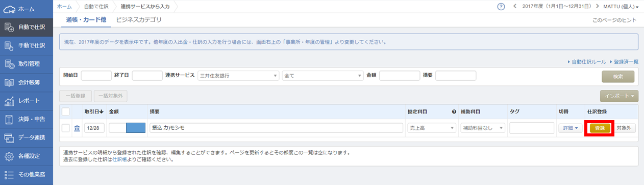Click the 手動で仕訳 sidebar icon

pyautogui.click(x=9, y=46)
